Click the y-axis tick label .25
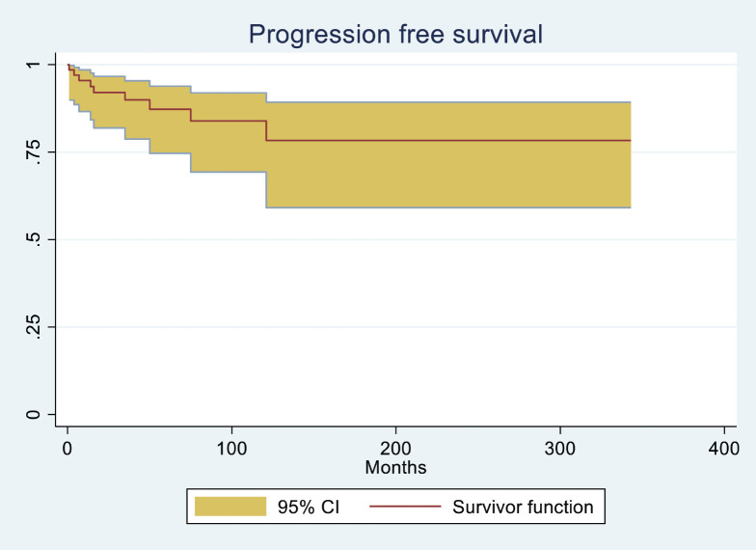756x550 pixels. [33, 326]
